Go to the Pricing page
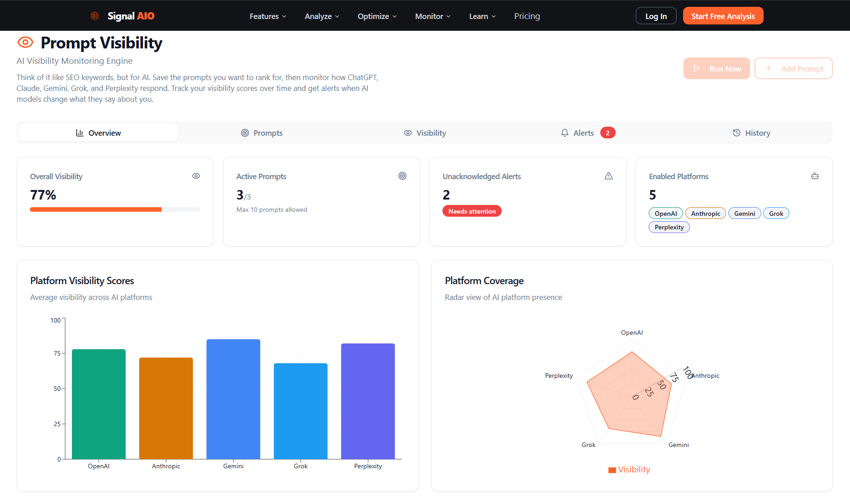850x504 pixels. (527, 16)
